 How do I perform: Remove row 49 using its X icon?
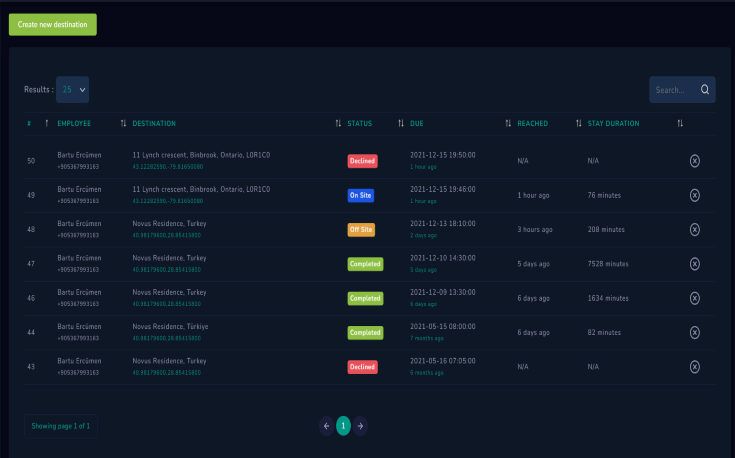point(695,195)
